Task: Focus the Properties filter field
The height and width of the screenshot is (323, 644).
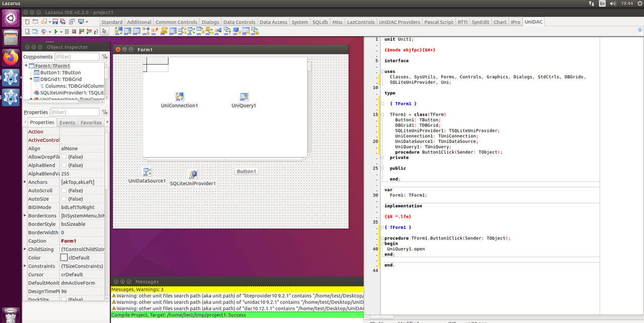Action: pos(74,112)
